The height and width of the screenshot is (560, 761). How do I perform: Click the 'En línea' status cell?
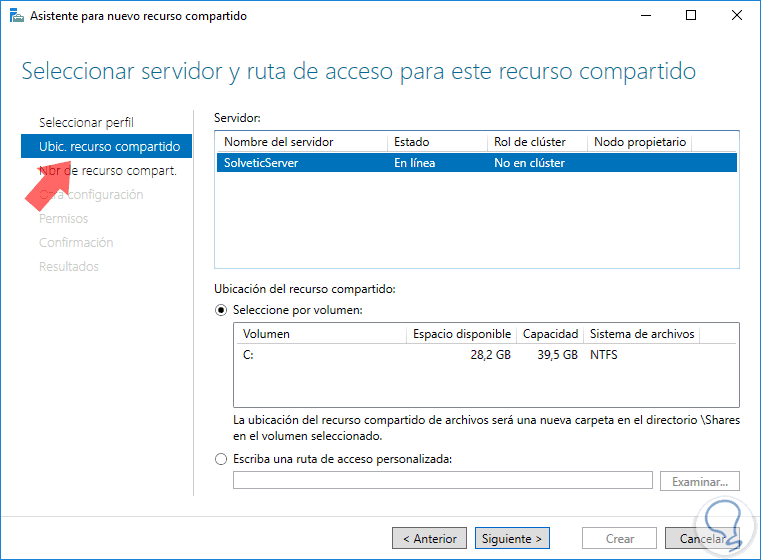click(x=414, y=163)
